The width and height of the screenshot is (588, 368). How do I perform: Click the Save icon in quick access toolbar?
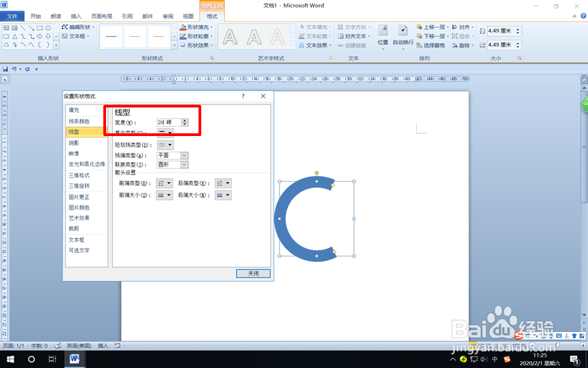point(5,69)
